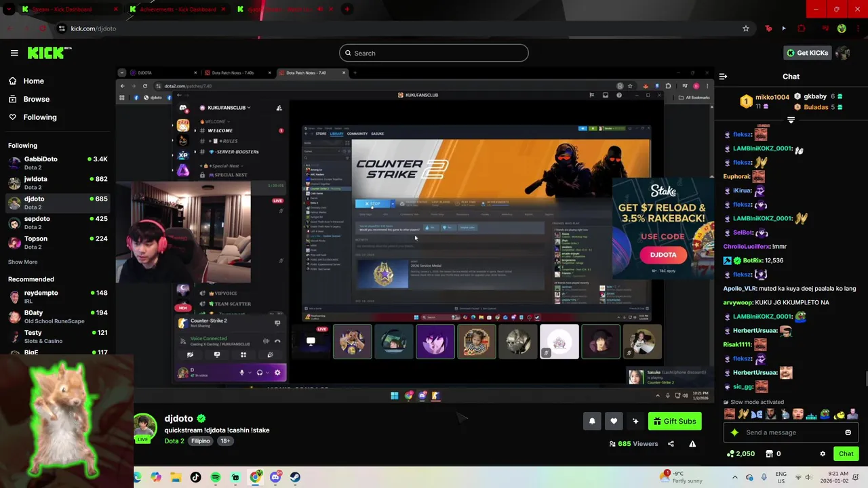Open Steam from the taskbar
868x488 pixels.
[x=295, y=477]
